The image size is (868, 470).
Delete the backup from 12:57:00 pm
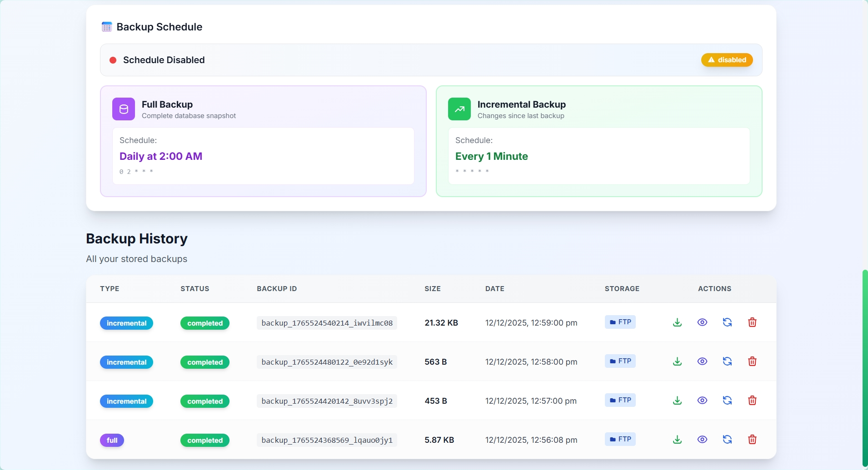click(x=753, y=401)
